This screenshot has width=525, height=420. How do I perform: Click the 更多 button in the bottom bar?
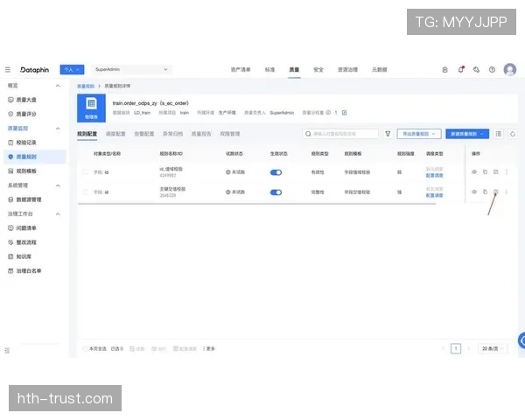click(x=208, y=348)
